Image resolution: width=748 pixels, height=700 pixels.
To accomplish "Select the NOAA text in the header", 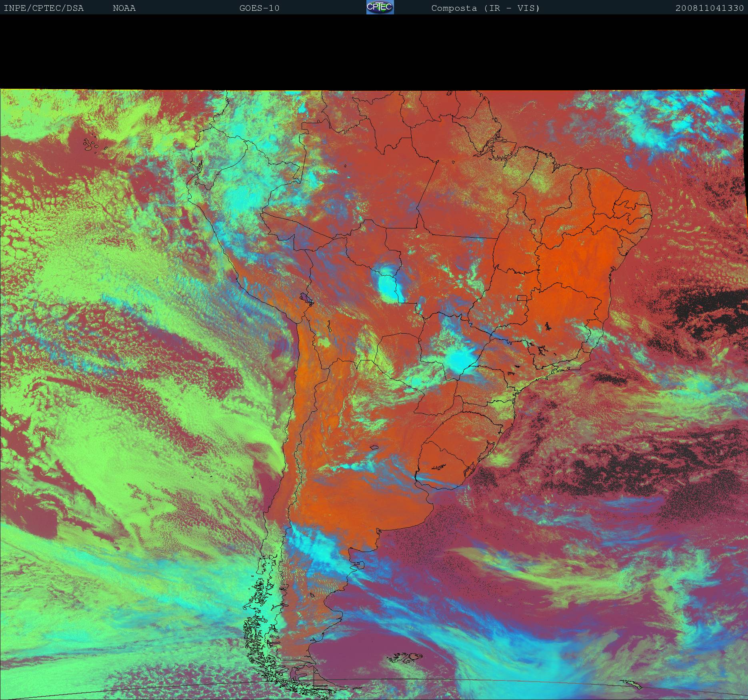I will (124, 8).
